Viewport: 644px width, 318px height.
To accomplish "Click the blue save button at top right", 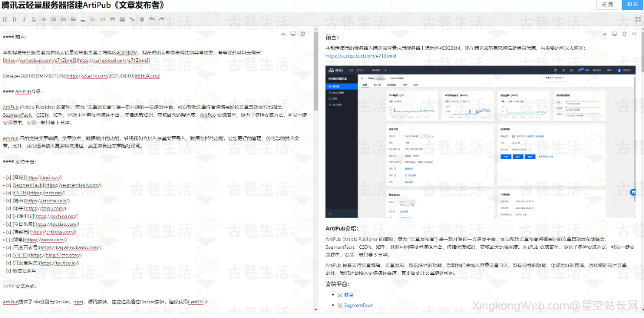I will pos(633,5).
